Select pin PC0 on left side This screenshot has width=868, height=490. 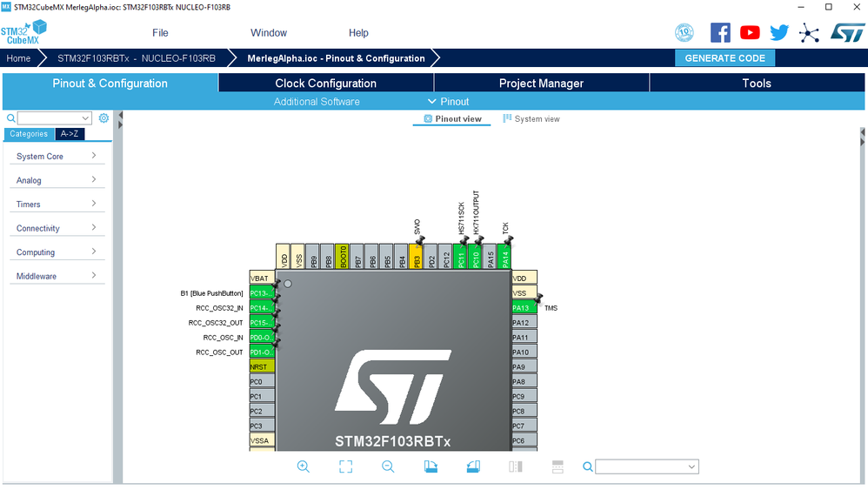point(262,381)
